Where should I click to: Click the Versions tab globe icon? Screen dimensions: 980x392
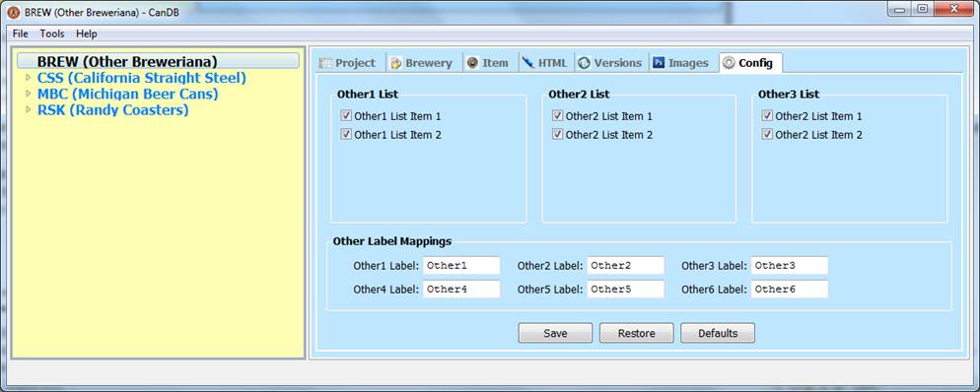(x=585, y=63)
